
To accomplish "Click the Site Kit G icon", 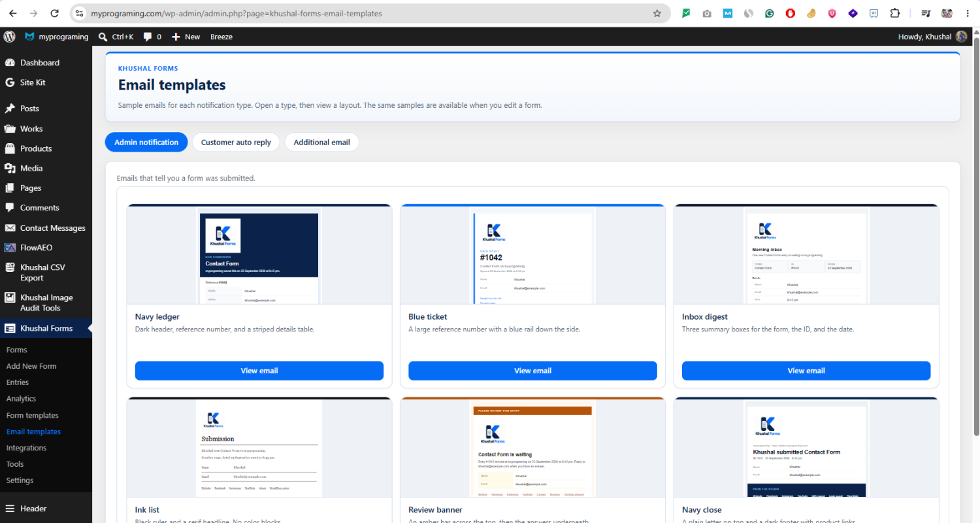I will pos(10,82).
